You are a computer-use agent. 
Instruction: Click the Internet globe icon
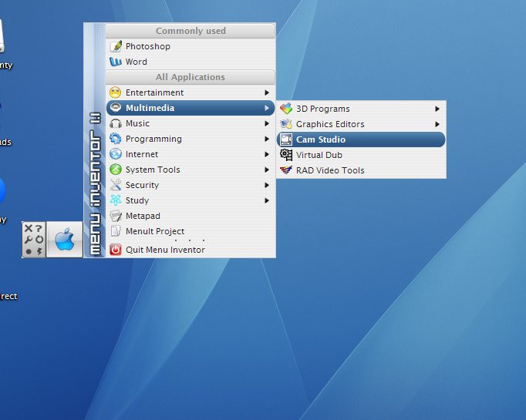pyautogui.click(x=116, y=154)
